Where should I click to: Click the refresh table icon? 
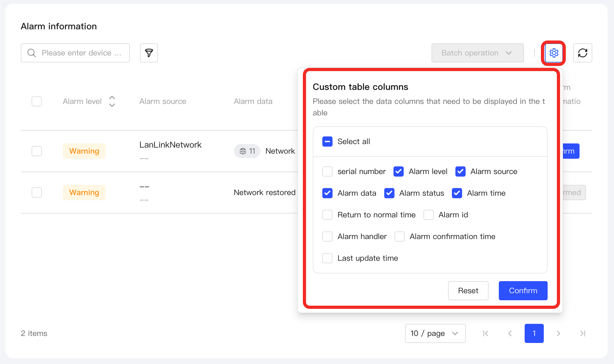point(583,53)
